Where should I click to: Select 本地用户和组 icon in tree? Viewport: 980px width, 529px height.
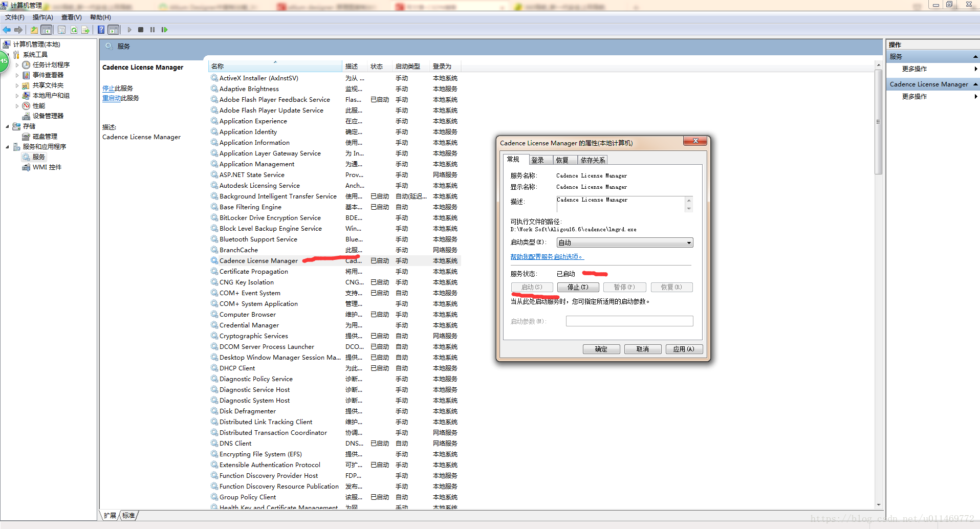pos(26,96)
